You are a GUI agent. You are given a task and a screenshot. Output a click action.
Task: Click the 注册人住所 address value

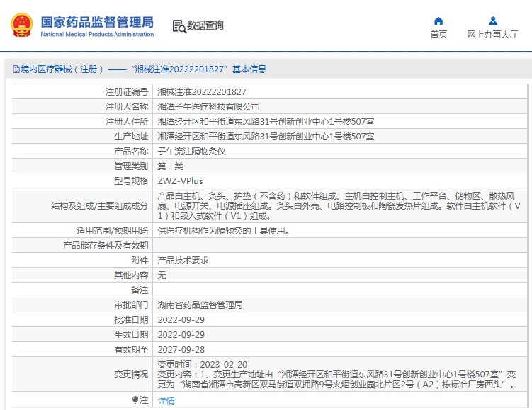266,121
